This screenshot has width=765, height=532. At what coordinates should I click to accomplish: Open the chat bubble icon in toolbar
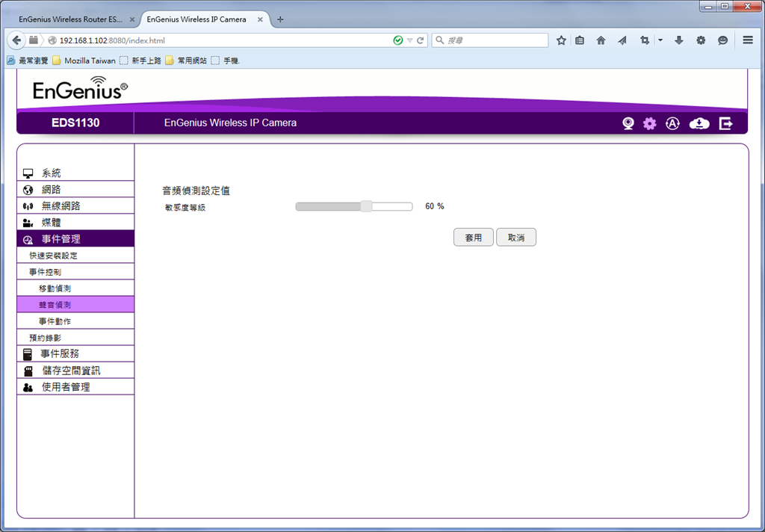(x=722, y=40)
